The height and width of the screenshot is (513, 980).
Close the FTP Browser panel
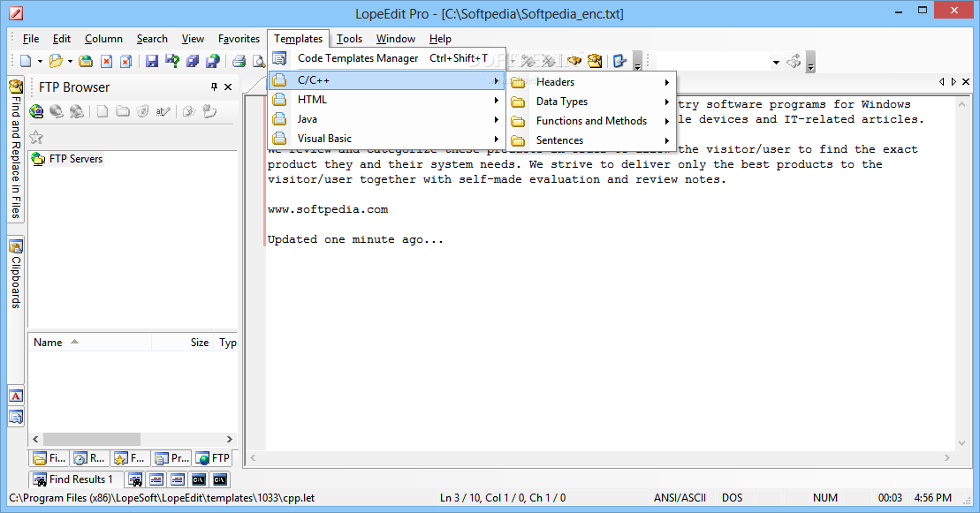coord(228,87)
